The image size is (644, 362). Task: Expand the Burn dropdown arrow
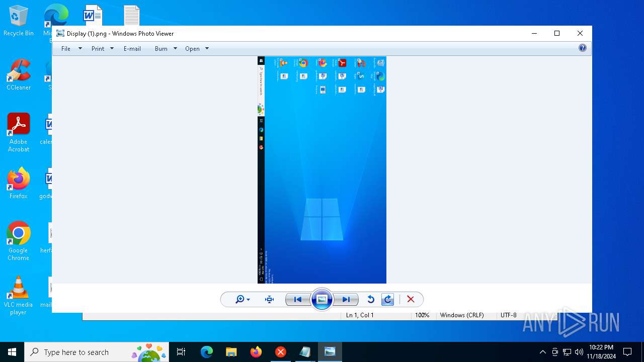175,49
